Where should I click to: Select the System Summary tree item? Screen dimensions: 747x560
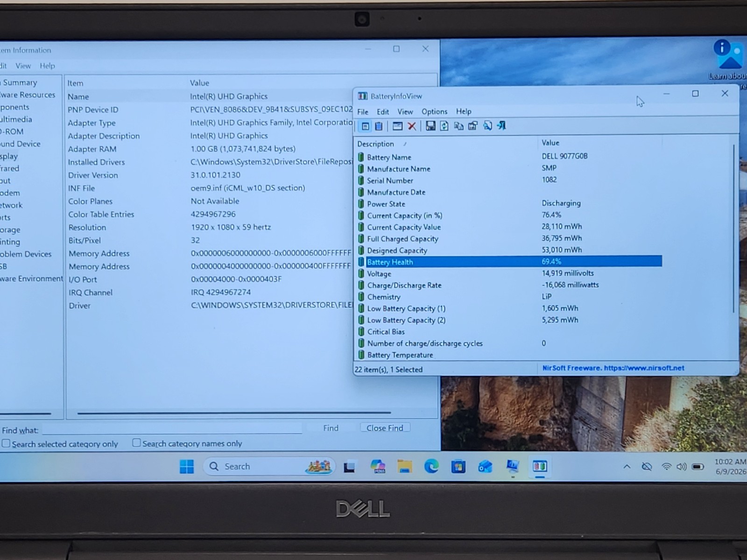pos(19,83)
